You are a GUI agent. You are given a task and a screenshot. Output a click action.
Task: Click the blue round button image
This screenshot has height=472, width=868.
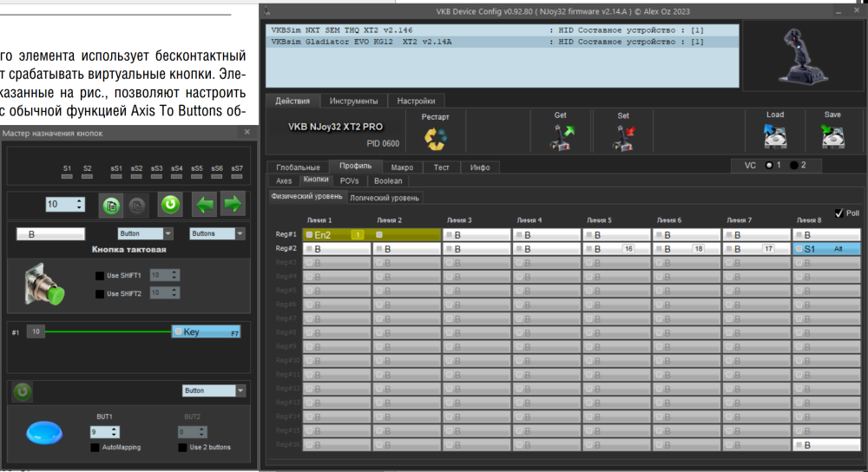pos(44,433)
